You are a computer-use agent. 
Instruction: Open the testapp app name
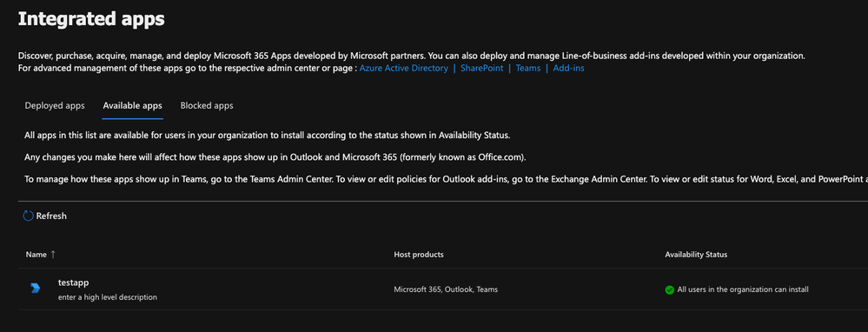[x=74, y=282]
